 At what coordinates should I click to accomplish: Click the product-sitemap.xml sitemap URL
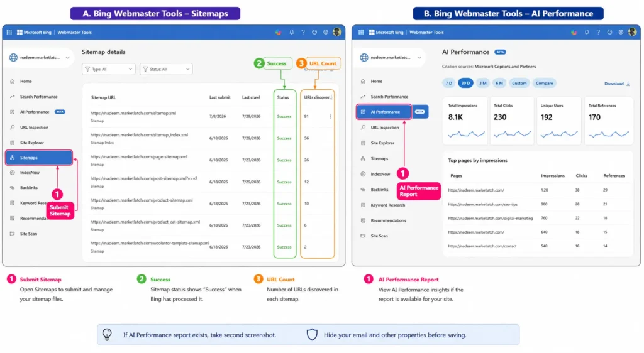[142, 200]
